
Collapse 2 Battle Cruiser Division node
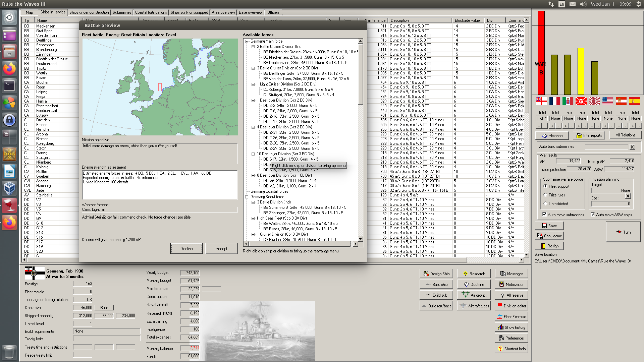tap(253, 47)
